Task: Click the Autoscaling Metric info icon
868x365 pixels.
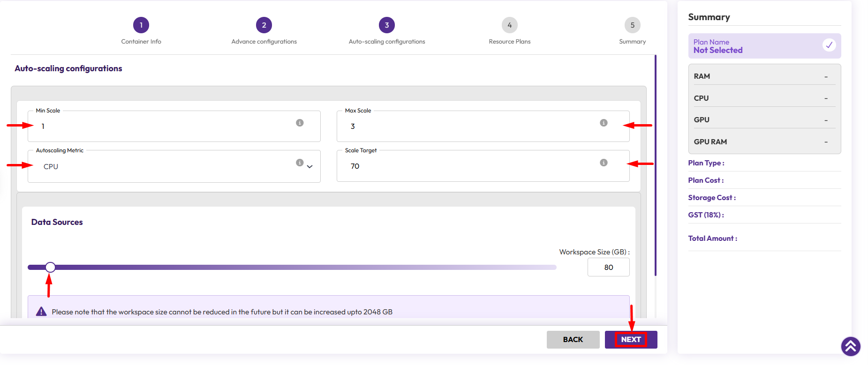Action: pyautogui.click(x=300, y=163)
